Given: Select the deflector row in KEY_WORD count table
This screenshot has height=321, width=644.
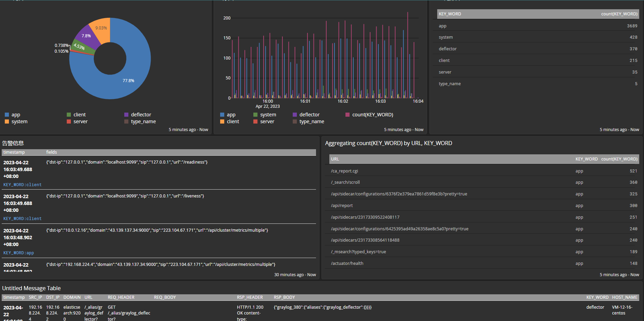Looking at the screenshot, I should (448, 49).
